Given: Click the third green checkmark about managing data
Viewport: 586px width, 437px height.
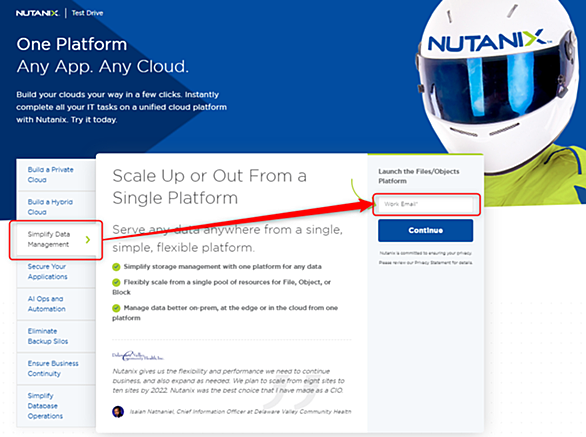Looking at the screenshot, I should click(x=116, y=308).
